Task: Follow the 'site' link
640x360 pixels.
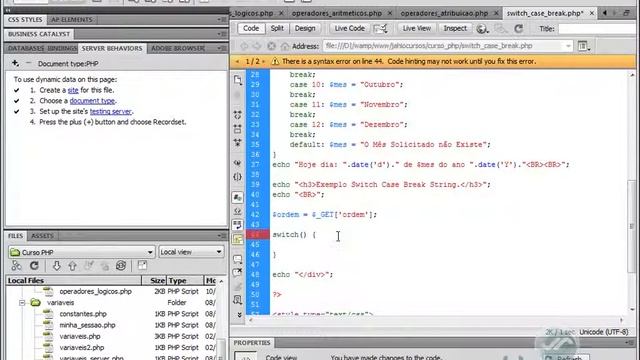Action: pyautogui.click(x=73, y=90)
